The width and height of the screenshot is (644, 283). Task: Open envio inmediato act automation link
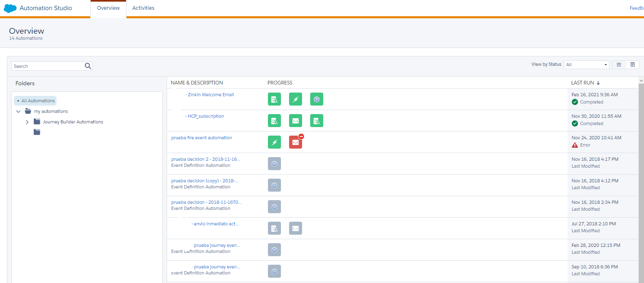click(x=216, y=224)
